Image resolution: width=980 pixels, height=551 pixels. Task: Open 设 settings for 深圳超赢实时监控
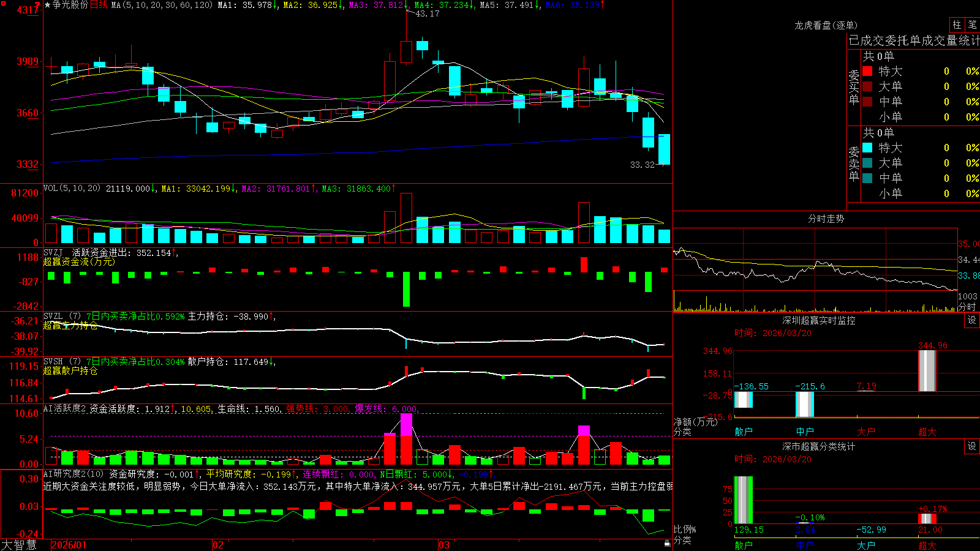pos(972,320)
